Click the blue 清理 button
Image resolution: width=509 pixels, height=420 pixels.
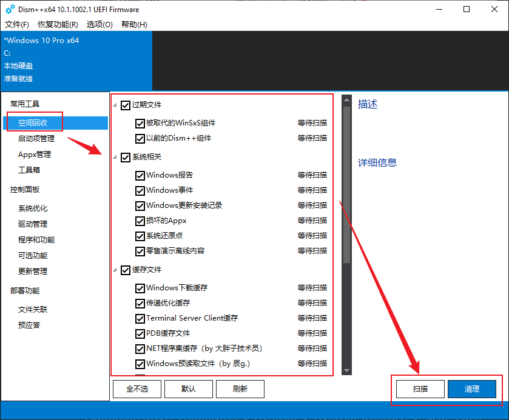[472, 388]
